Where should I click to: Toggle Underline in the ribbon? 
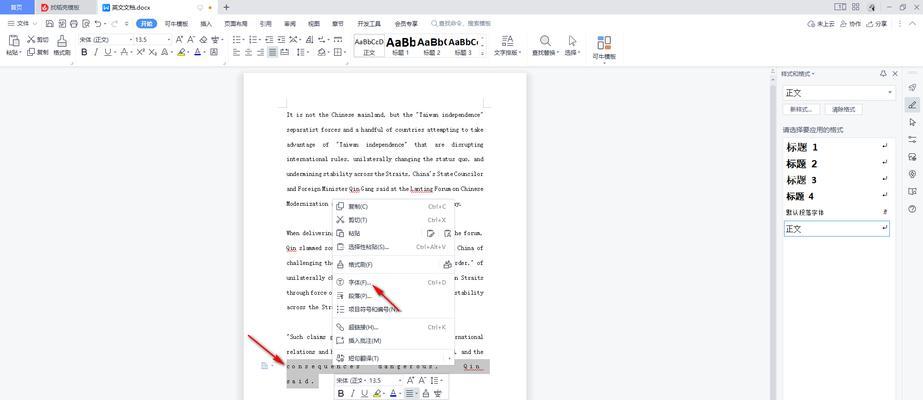[x=108, y=52]
